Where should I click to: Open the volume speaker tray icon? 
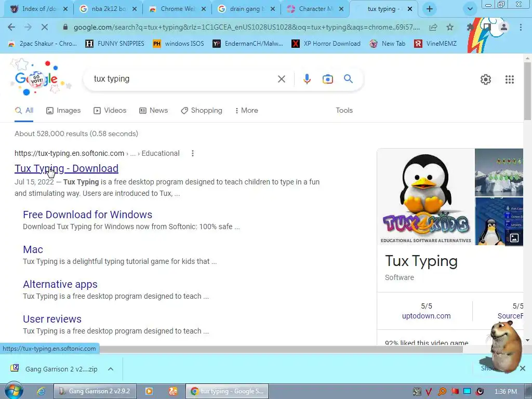480,392
